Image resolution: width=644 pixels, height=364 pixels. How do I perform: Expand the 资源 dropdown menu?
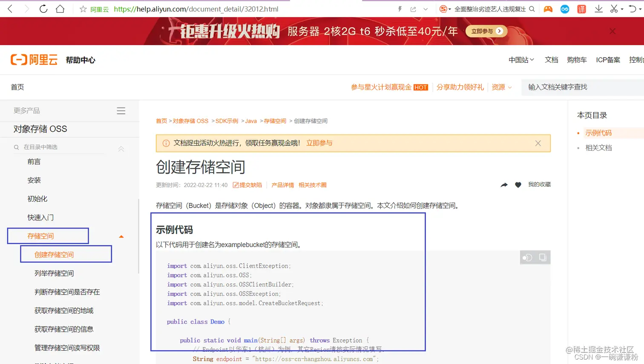coord(502,87)
